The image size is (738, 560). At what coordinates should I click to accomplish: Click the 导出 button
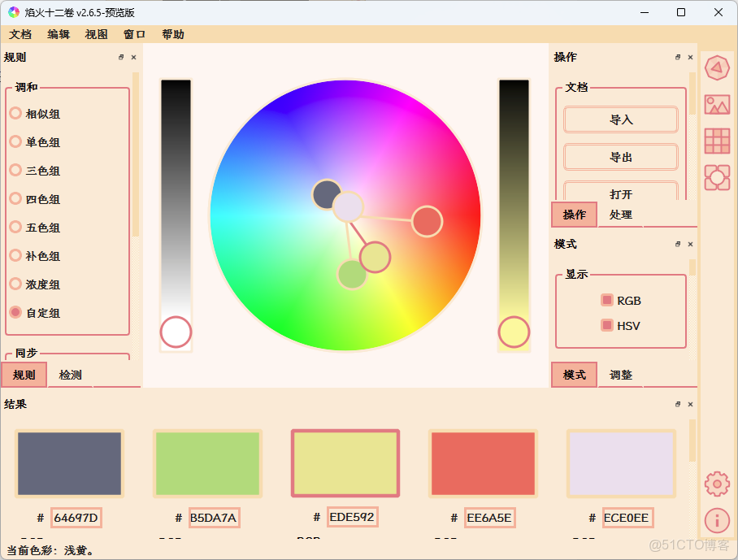(x=621, y=157)
